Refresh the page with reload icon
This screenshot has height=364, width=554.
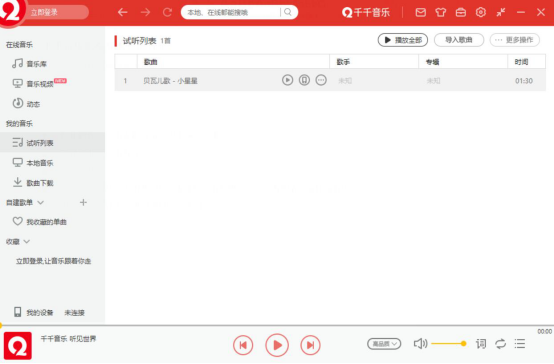pos(167,12)
